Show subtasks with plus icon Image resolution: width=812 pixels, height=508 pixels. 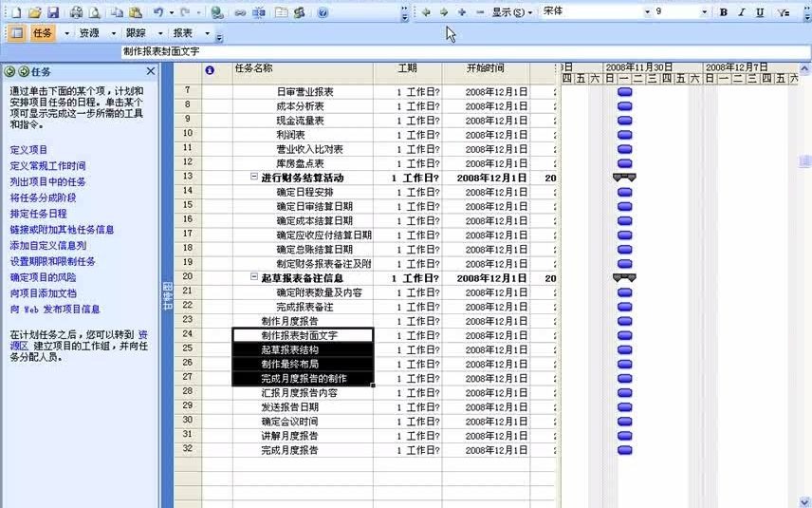click(462, 12)
